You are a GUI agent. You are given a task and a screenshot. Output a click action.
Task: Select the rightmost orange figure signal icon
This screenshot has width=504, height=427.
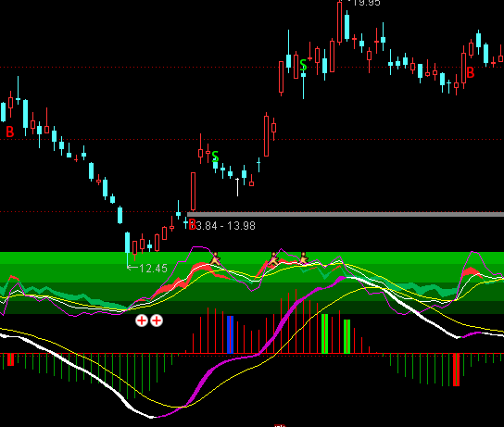pyautogui.click(x=303, y=258)
